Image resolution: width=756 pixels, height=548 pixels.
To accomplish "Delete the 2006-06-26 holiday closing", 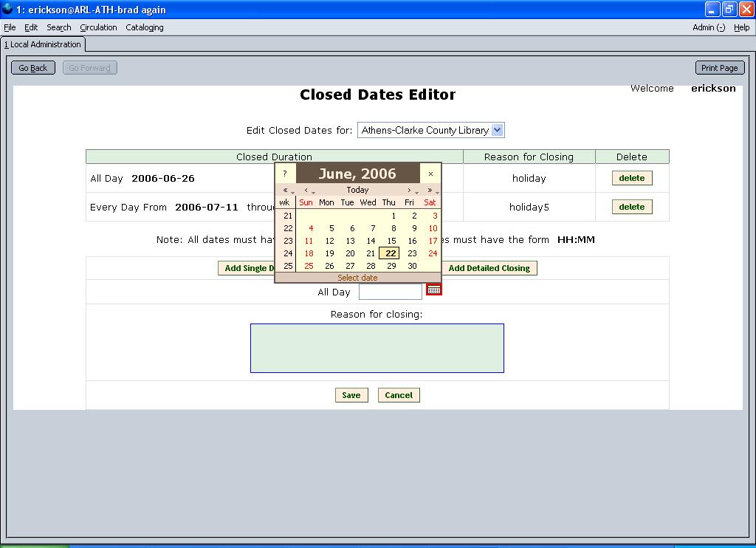I will tap(631, 178).
